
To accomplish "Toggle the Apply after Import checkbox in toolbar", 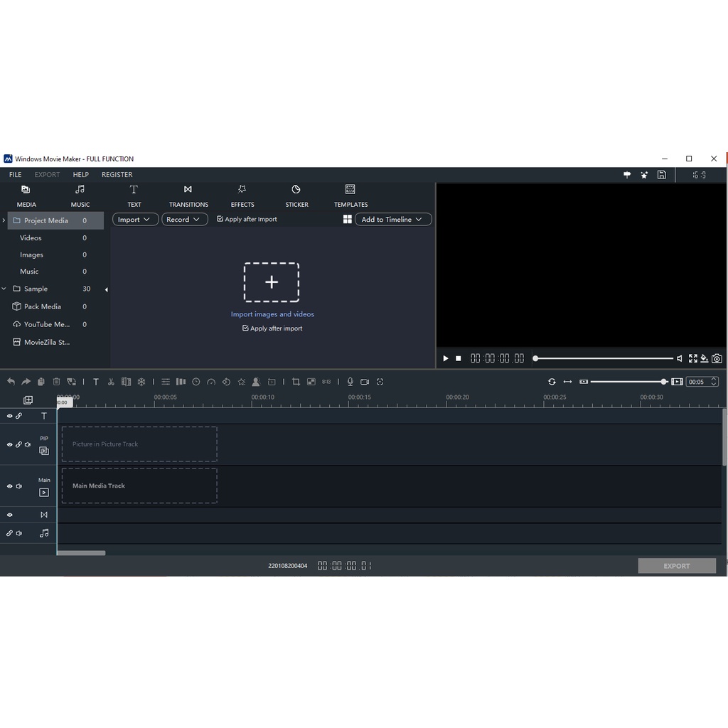I will [x=220, y=219].
